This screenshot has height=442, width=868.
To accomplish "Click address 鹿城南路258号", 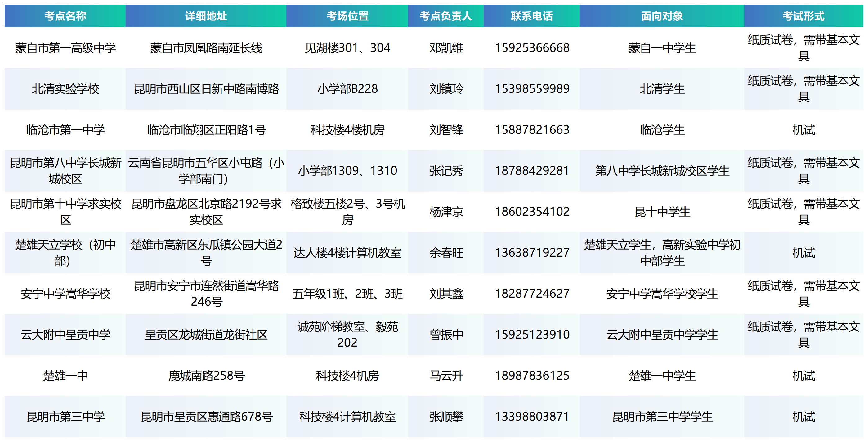I will tap(206, 376).
